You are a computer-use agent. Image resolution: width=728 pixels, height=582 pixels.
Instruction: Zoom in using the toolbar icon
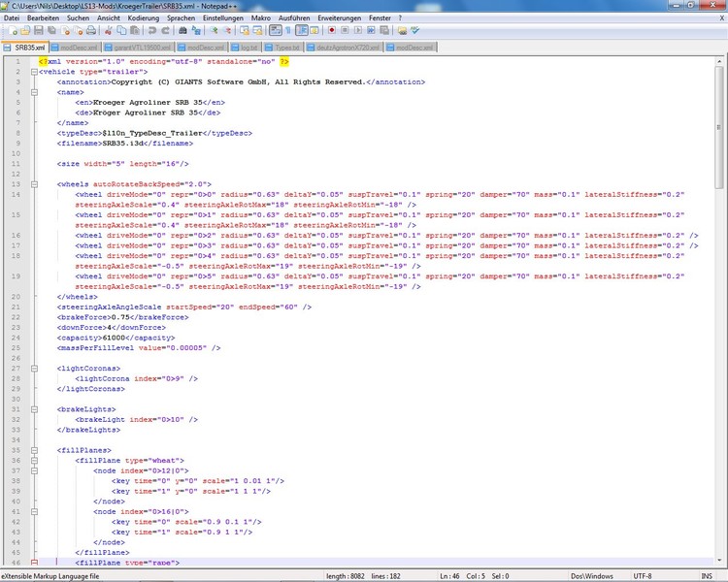point(215,31)
